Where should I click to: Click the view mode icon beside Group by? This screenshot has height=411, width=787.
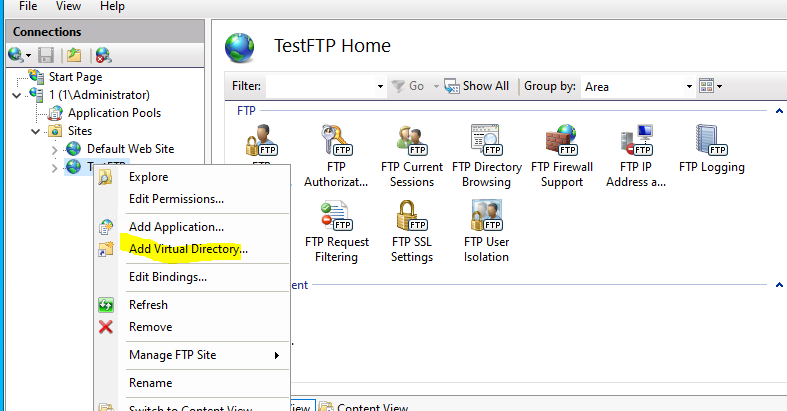pos(706,86)
